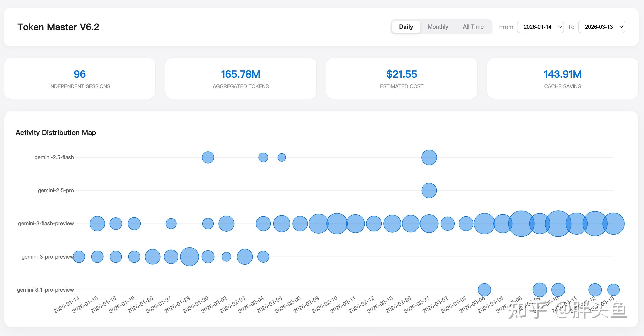Click the gemini-3.1-pro-preview bubble on 2026-03-04
This screenshot has width=644, height=336.
click(484, 290)
